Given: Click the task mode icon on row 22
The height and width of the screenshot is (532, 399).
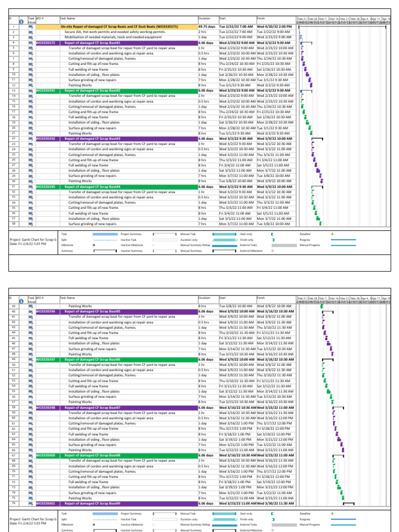Looking at the screenshot, I should pyautogui.click(x=31, y=139).
